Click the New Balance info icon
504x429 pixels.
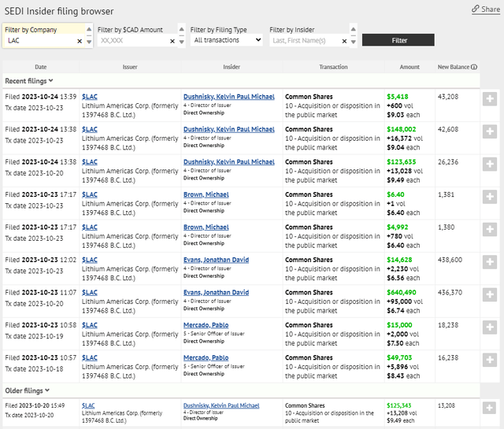click(474, 67)
